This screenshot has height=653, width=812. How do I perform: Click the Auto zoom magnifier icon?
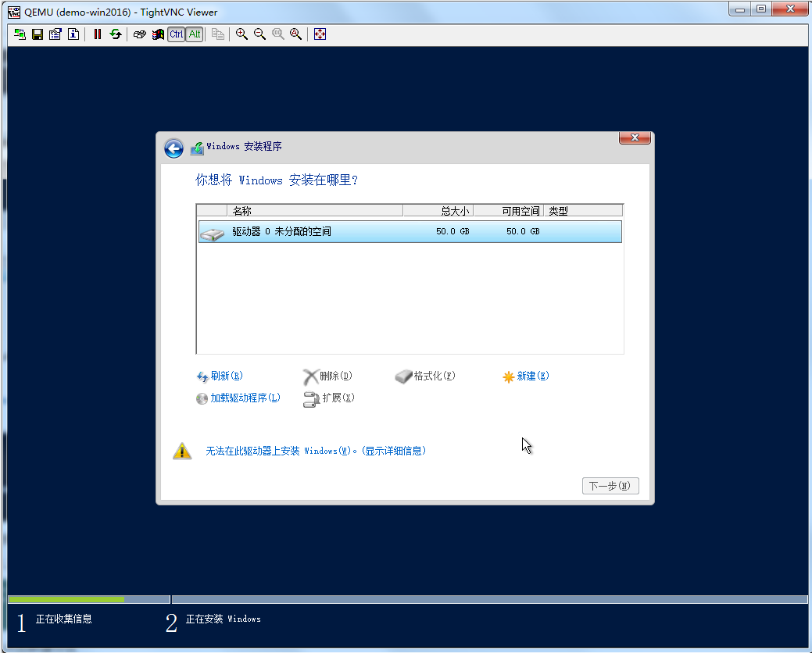(x=295, y=34)
